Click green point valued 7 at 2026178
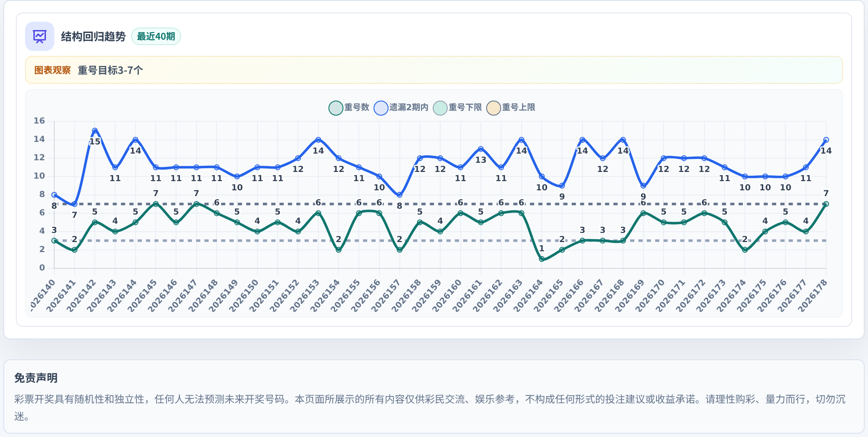868x437 pixels. click(x=826, y=204)
